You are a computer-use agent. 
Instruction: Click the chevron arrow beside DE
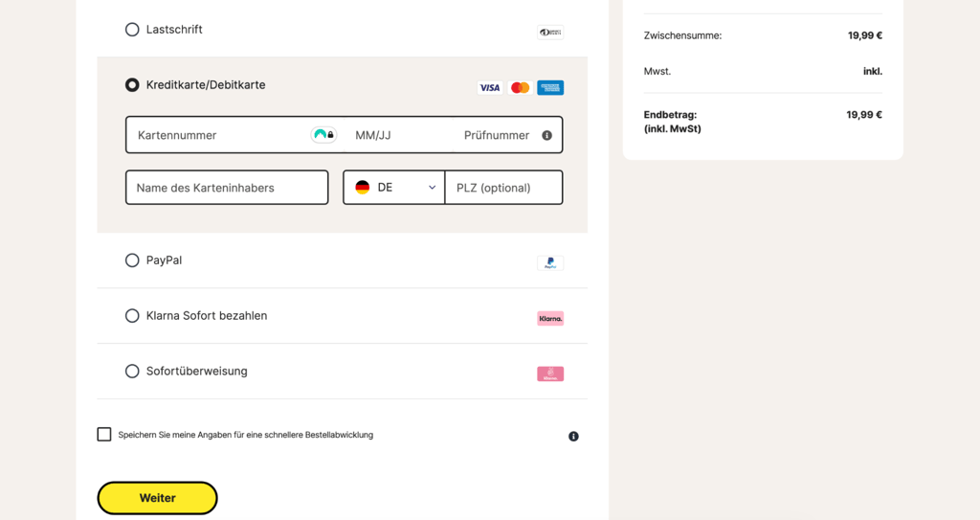432,188
